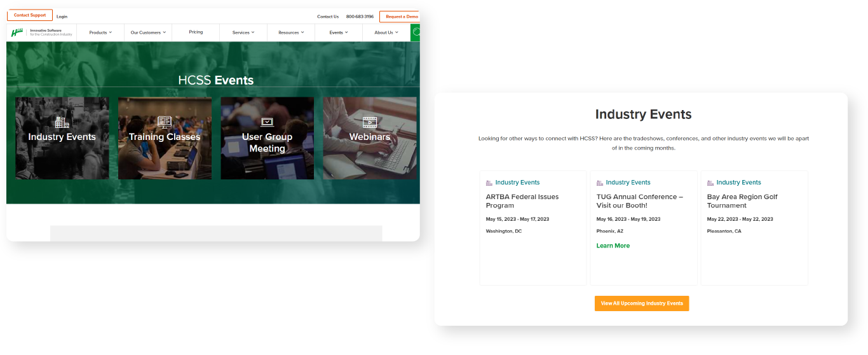Open the User Group Meeting tile
The height and width of the screenshot is (355, 868).
(267, 138)
